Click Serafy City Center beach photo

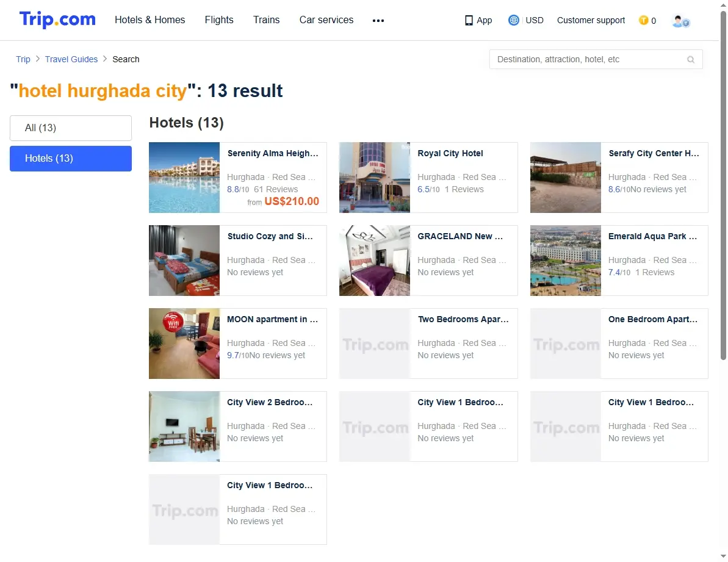click(566, 178)
